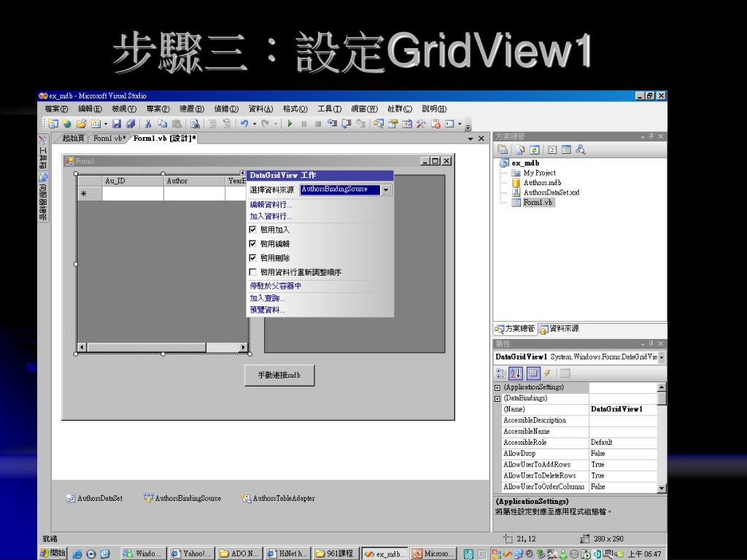Click the Properties icon in Solution Explorer toolbar
Viewport: 747px width, 560px height.
click(502, 149)
